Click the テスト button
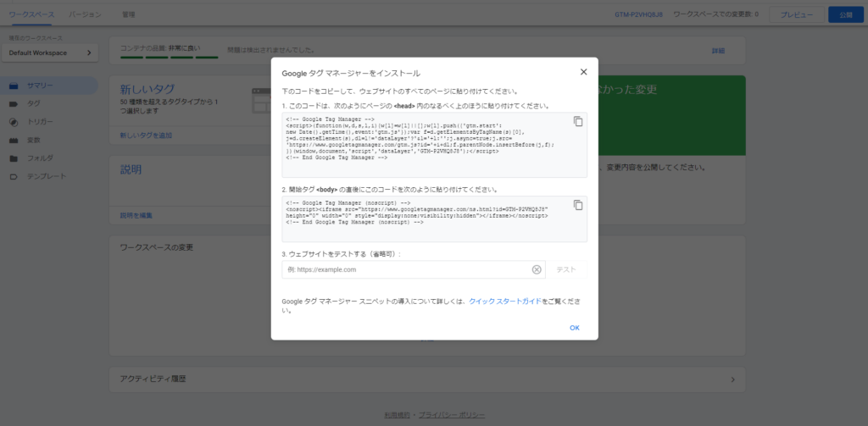This screenshot has width=868, height=426. 566,269
